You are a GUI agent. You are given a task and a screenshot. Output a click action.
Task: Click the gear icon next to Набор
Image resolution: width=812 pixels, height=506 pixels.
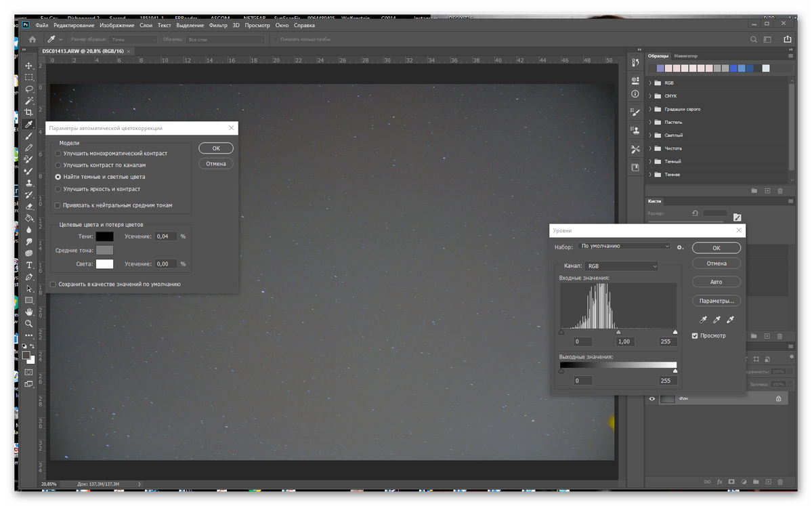pyautogui.click(x=680, y=247)
